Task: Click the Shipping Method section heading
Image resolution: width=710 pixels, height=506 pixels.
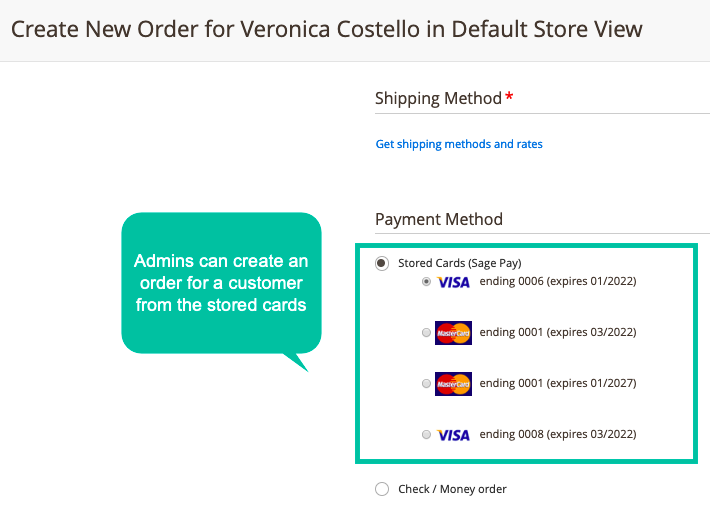Action: pos(444,98)
